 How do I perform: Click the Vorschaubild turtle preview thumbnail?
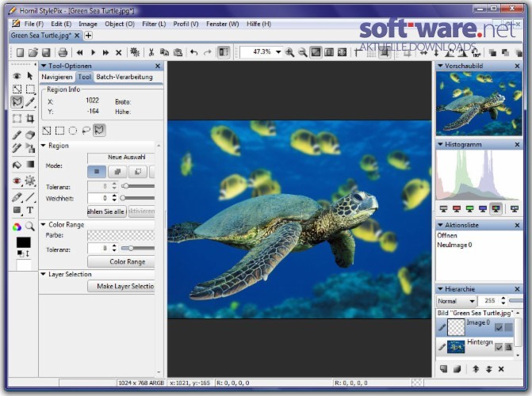479,104
